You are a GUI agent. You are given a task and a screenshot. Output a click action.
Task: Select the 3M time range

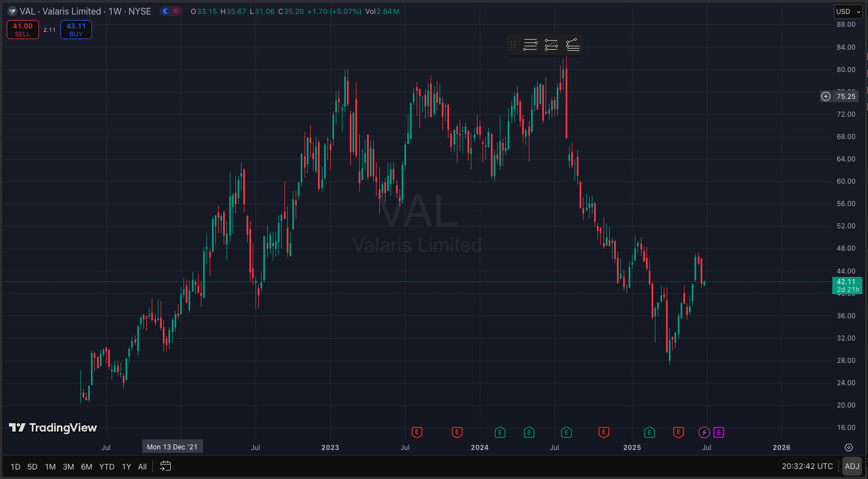click(68, 467)
